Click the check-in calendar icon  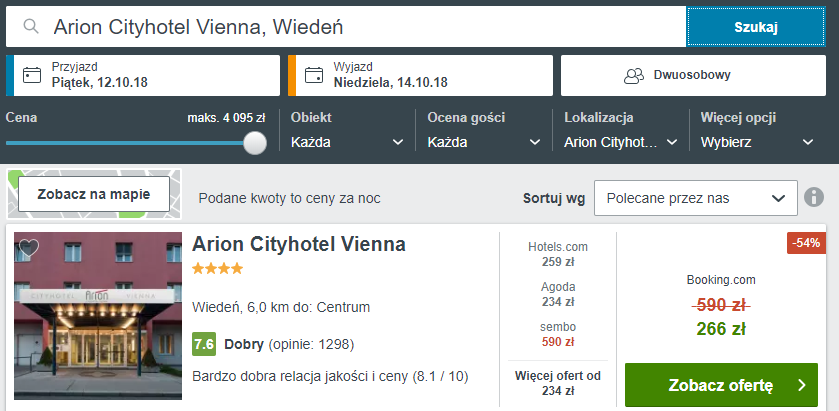pyautogui.click(x=32, y=75)
